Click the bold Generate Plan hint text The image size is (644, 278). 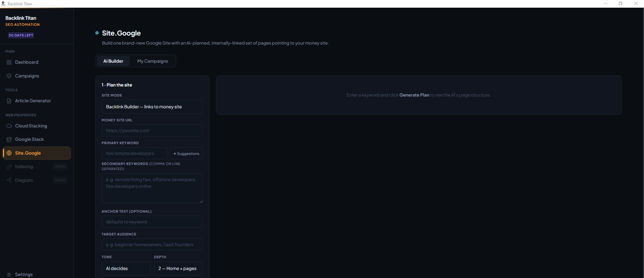point(414,95)
